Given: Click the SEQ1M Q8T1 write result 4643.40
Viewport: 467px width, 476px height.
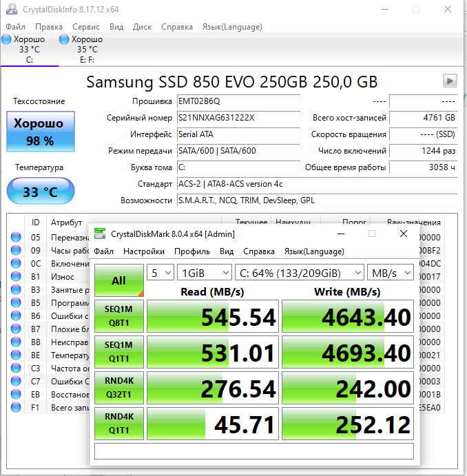Looking at the screenshot, I should [348, 316].
